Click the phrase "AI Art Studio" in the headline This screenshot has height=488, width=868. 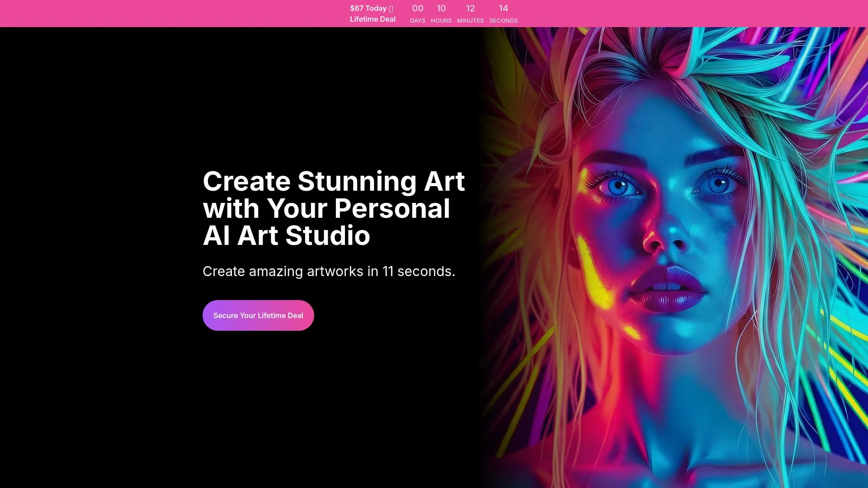(x=286, y=235)
